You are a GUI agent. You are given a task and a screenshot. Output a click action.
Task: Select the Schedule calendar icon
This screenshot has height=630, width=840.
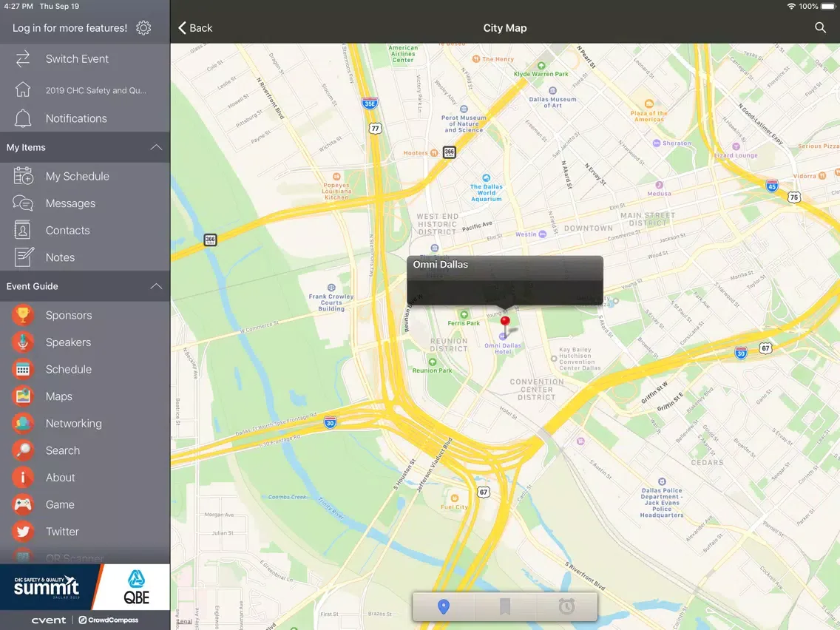[x=22, y=369]
